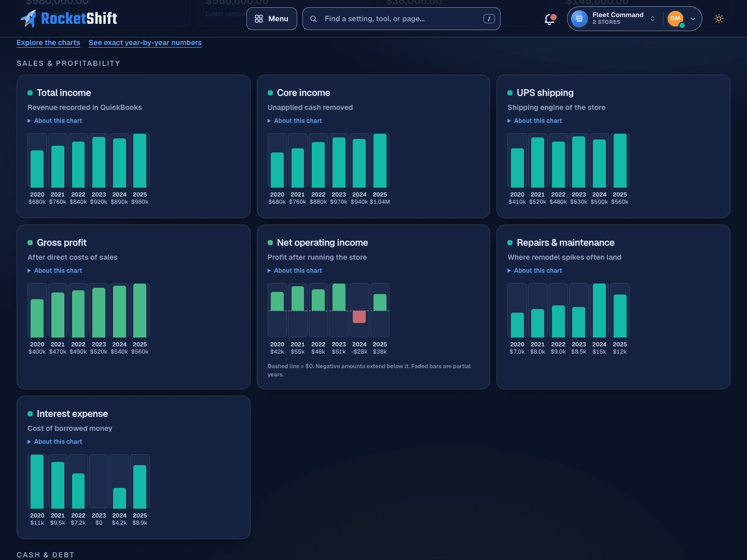Click the '$15k' value under Repairs & maintenance

(x=600, y=352)
